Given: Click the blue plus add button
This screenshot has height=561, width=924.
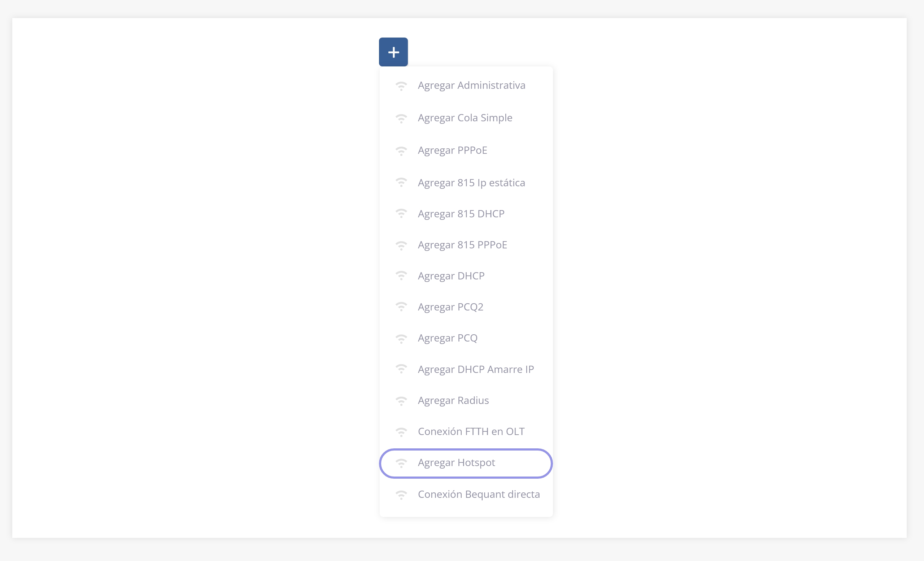Looking at the screenshot, I should [393, 52].
